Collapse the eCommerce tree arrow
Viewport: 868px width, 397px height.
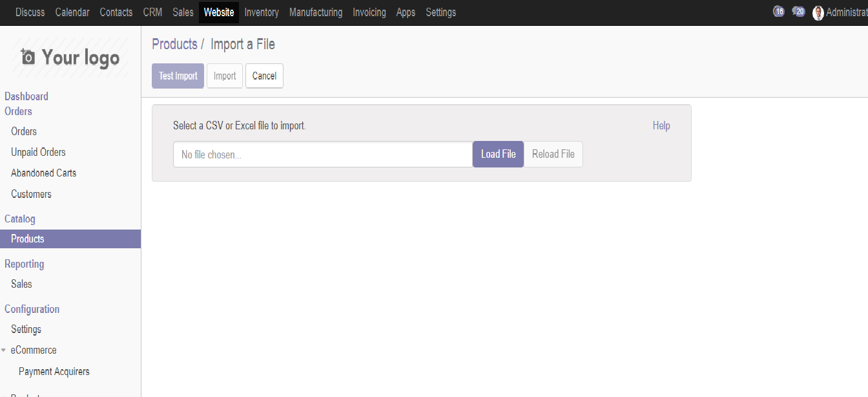tap(4, 350)
